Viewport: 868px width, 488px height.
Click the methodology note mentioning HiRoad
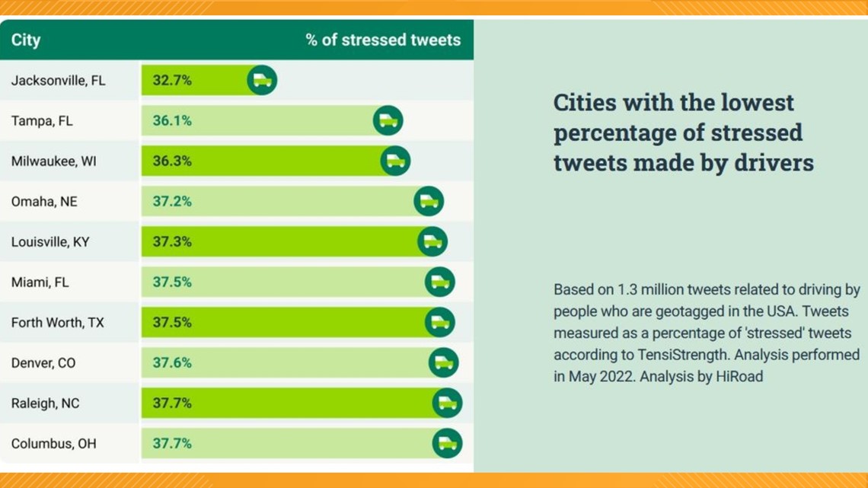pos(707,333)
